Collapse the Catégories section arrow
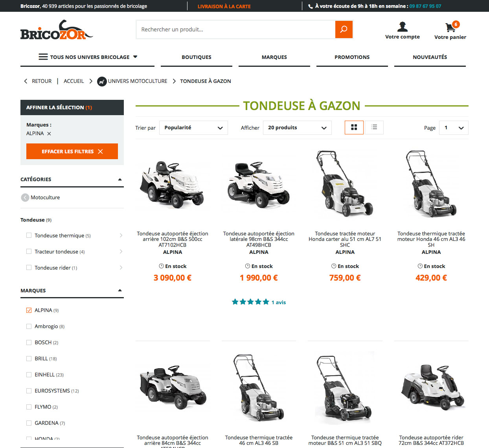489x448 pixels. coord(120,180)
